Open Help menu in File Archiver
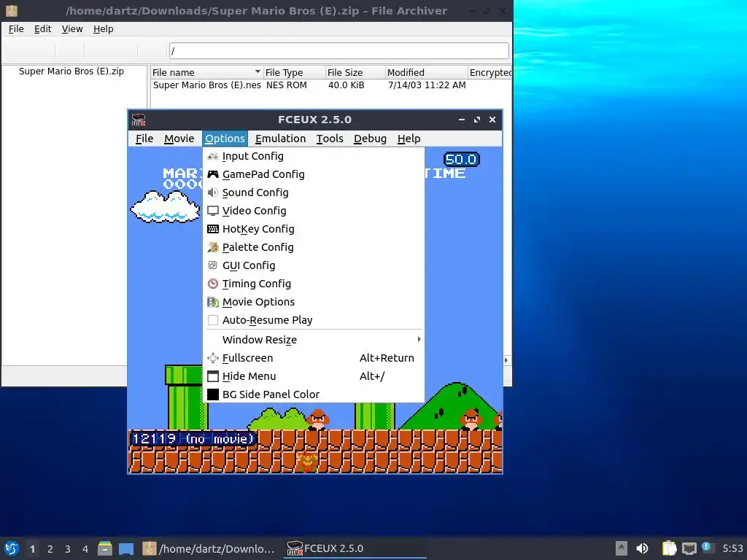Viewport: 747px width, 560px height. tap(103, 29)
